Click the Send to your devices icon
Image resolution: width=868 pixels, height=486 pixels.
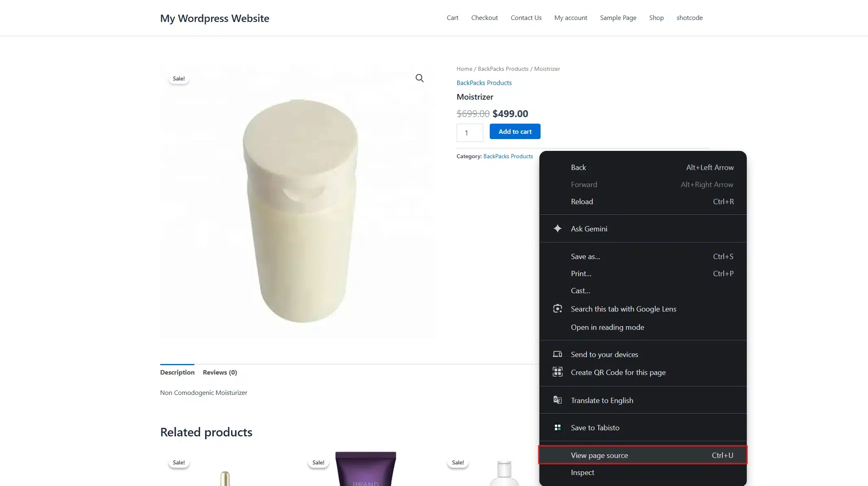click(557, 354)
